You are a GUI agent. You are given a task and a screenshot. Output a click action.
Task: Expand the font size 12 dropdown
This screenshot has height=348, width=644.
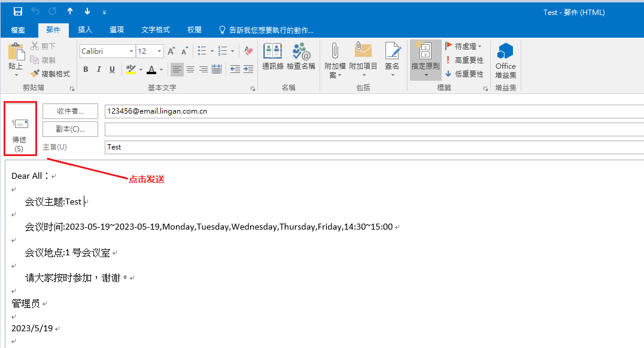click(160, 51)
